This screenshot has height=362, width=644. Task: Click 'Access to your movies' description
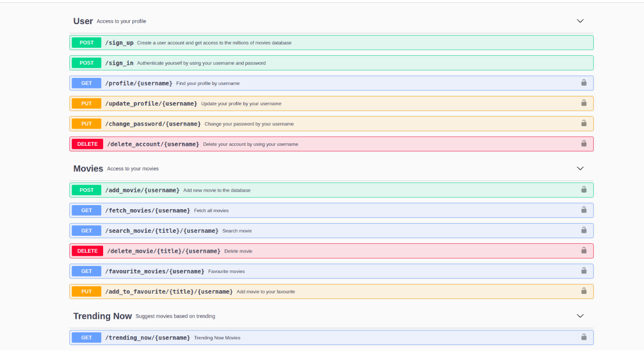pos(133,168)
